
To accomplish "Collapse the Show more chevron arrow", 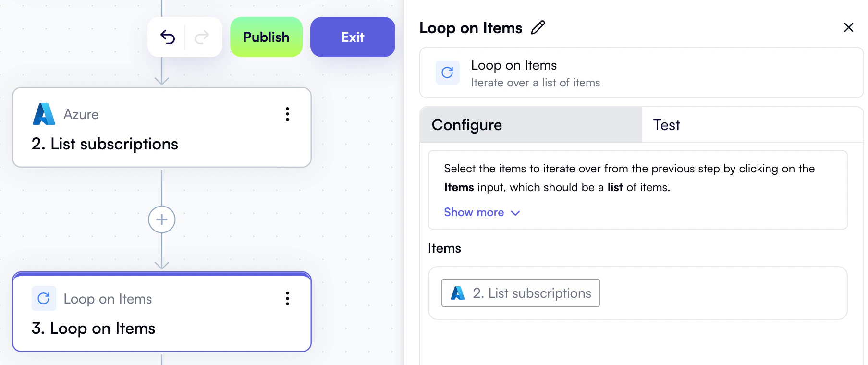I will [516, 213].
